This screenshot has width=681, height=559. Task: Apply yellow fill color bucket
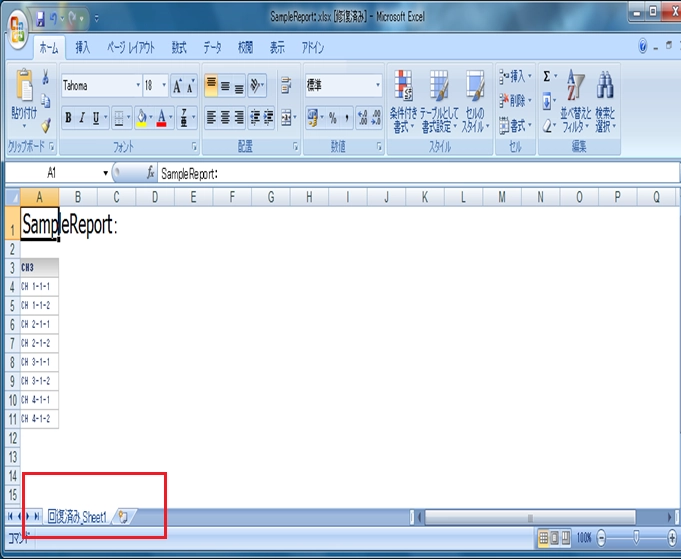(142, 118)
